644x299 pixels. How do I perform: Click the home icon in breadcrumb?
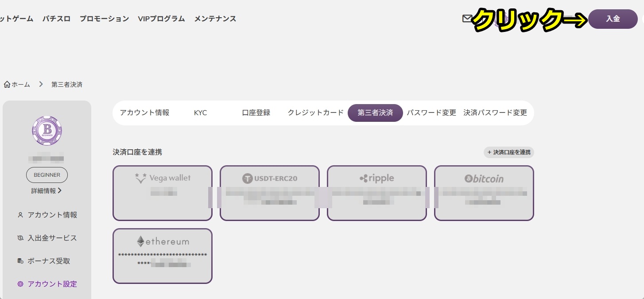(x=7, y=84)
